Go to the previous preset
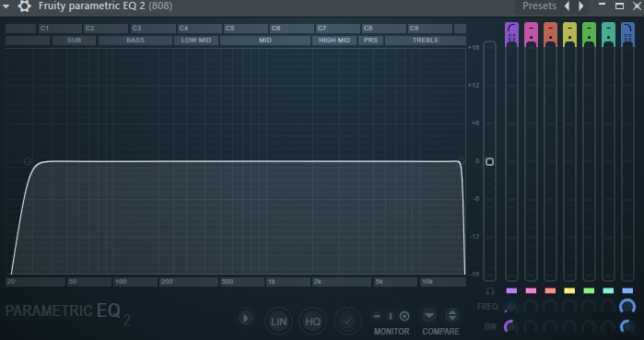 coord(568,6)
